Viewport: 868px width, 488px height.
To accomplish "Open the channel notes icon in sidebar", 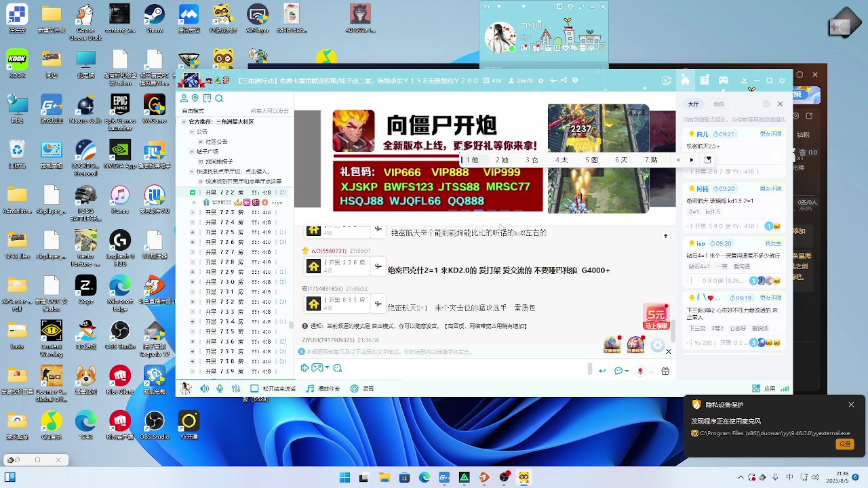I will click(x=207, y=98).
